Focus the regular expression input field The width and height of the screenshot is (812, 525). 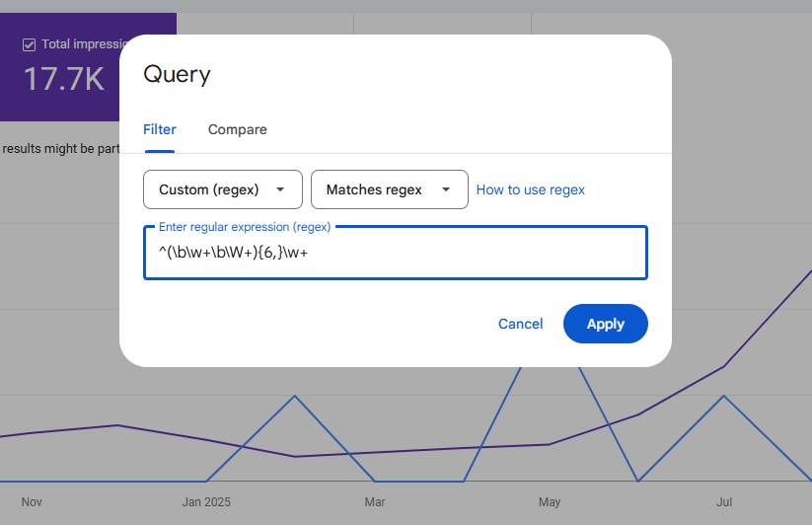[x=395, y=254]
